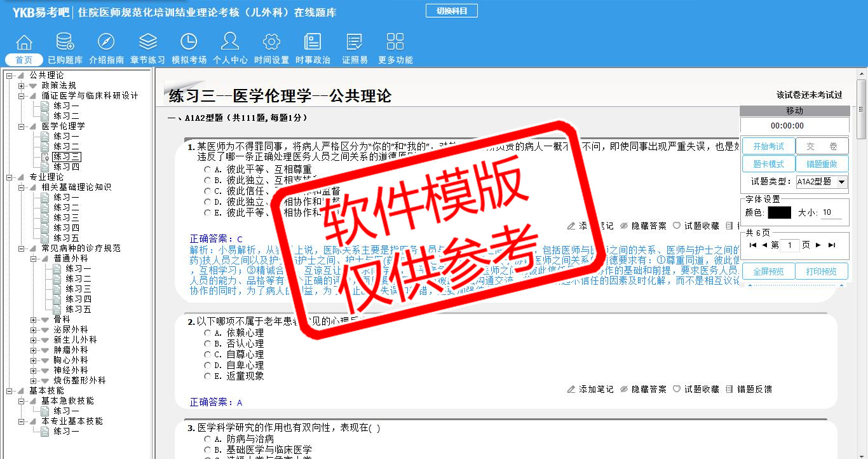
Task: Choose option A 彼此平等、互相尊重
Action: tap(208, 170)
